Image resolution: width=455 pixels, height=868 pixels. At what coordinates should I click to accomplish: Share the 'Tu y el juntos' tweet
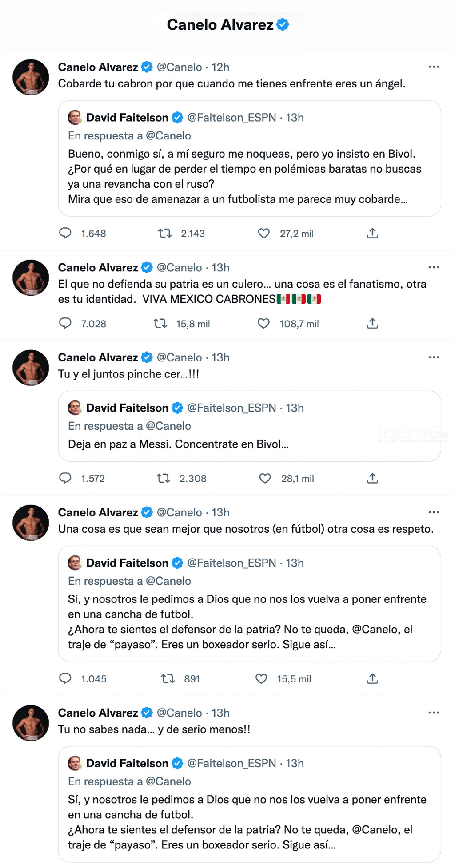(372, 478)
